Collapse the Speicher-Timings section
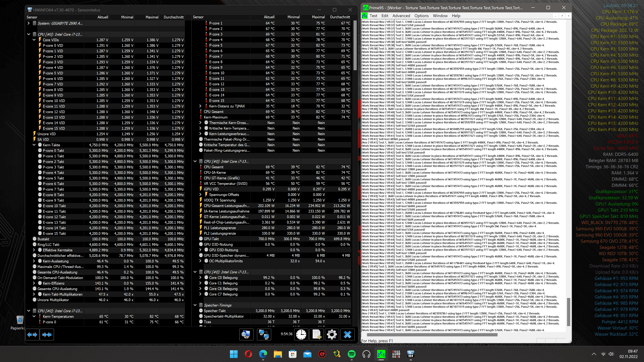Viewport: 644px width, 362px height. (195, 305)
